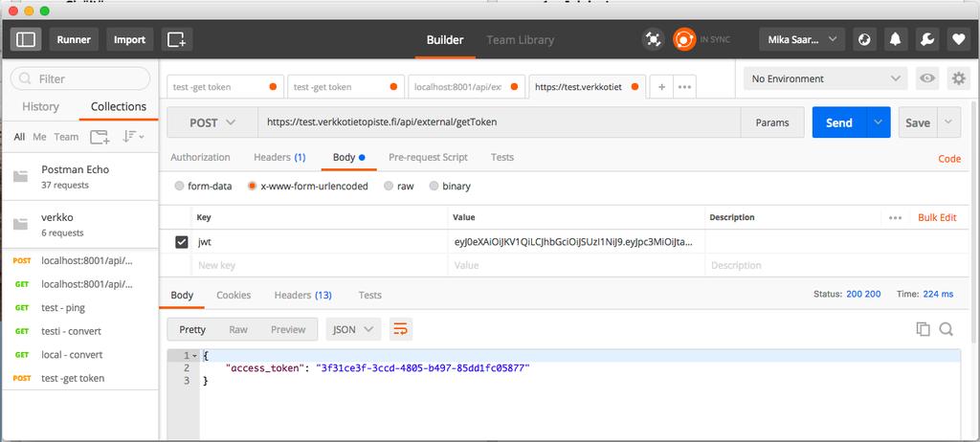Open the Save button dropdown arrow

[948, 122]
